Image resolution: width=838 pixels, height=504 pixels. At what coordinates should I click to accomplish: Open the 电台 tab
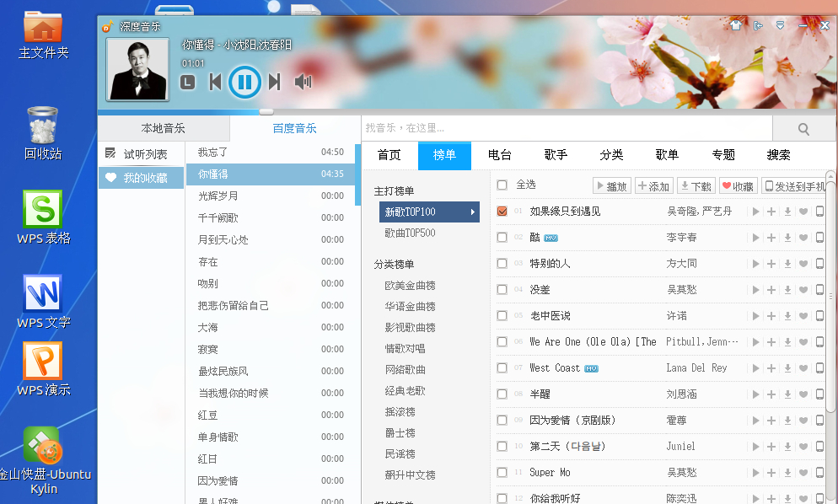click(500, 156)
